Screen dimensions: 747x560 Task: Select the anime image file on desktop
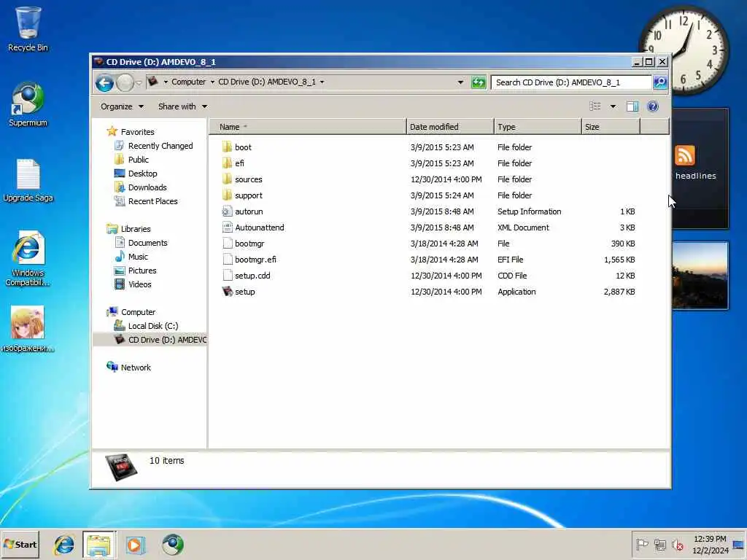(28, 329)
